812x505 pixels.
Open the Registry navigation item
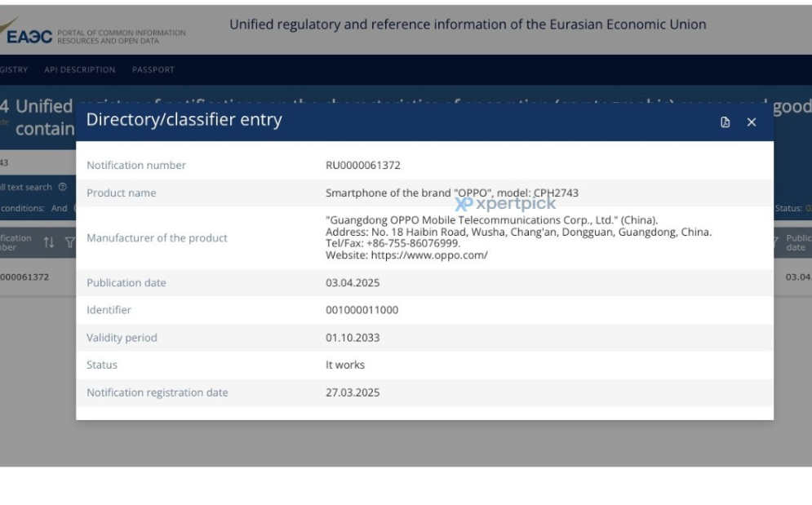pos(14,70)
